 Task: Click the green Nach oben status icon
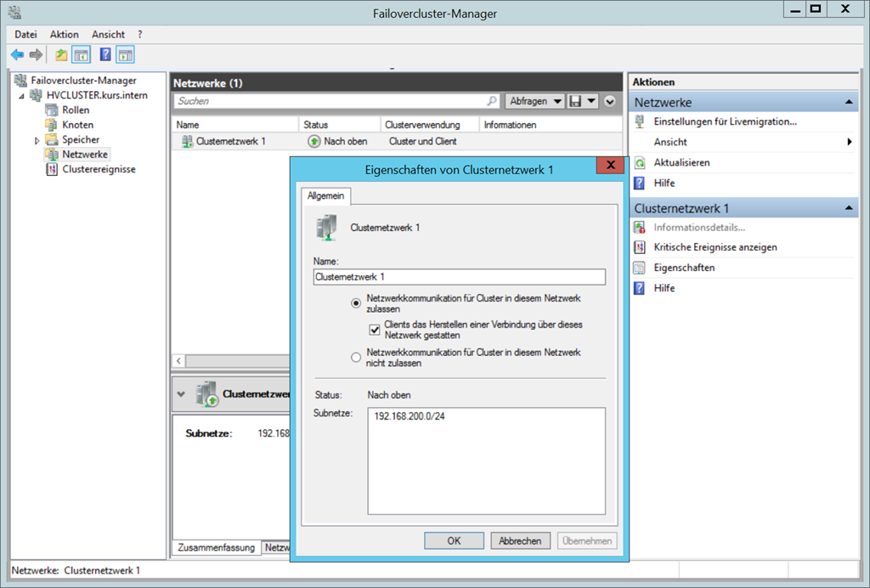point(314,141)
